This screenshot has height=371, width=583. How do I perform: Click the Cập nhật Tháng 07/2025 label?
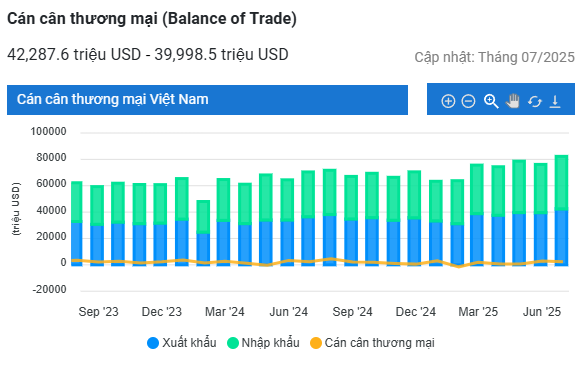tap(495, 57)
